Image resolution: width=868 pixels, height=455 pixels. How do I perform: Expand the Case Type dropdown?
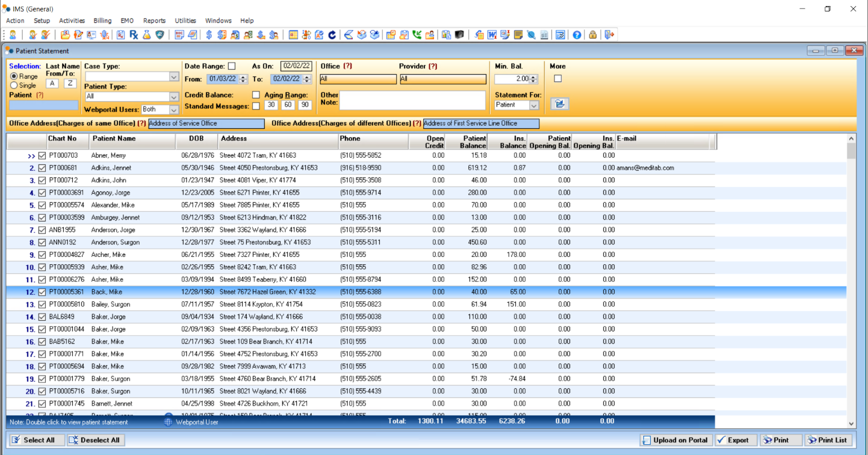click(x=174, y=77)
